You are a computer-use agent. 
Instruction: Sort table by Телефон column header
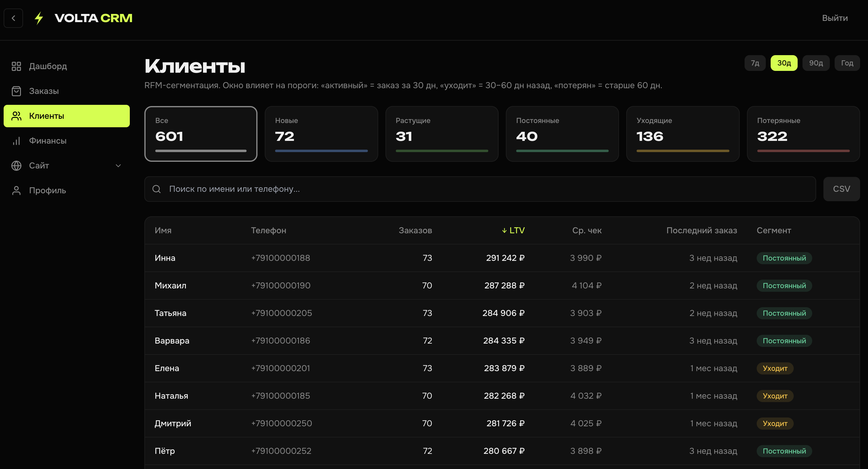coord(268,231)
